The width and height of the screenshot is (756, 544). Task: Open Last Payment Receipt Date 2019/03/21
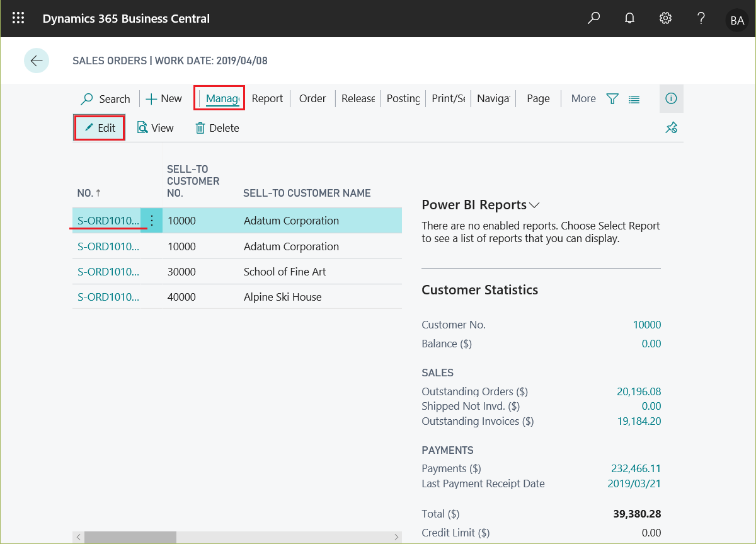(634, 483)
